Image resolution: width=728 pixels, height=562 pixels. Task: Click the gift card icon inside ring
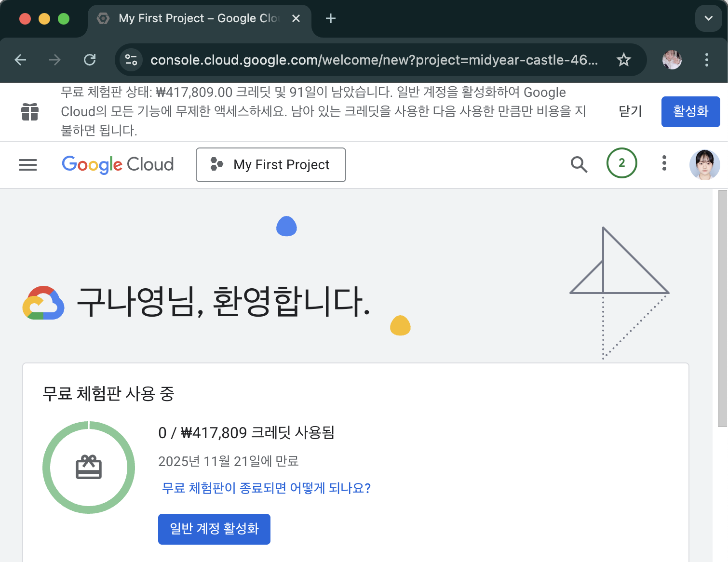pos(89,467)
